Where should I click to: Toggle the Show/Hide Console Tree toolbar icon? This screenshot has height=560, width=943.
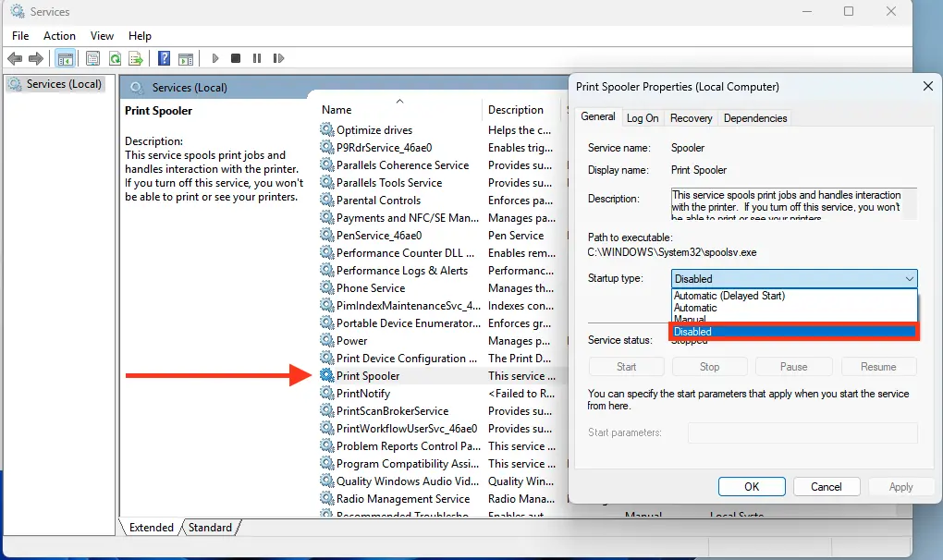click(65, 58)
